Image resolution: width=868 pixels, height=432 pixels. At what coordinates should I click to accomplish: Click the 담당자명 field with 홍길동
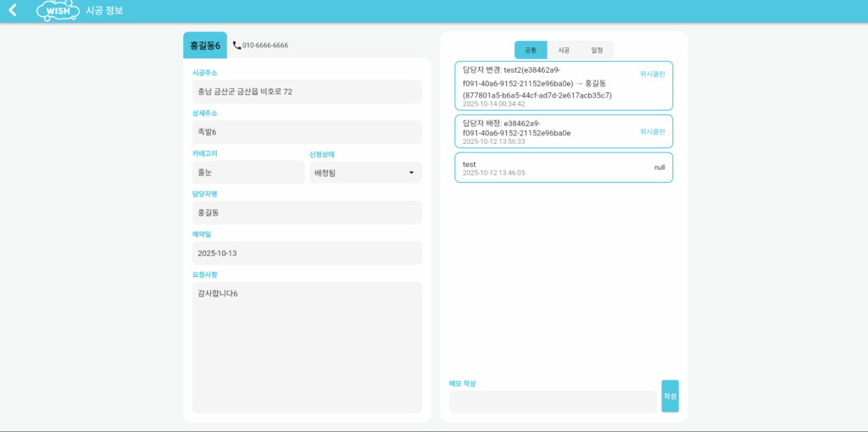tap(307, 213)
